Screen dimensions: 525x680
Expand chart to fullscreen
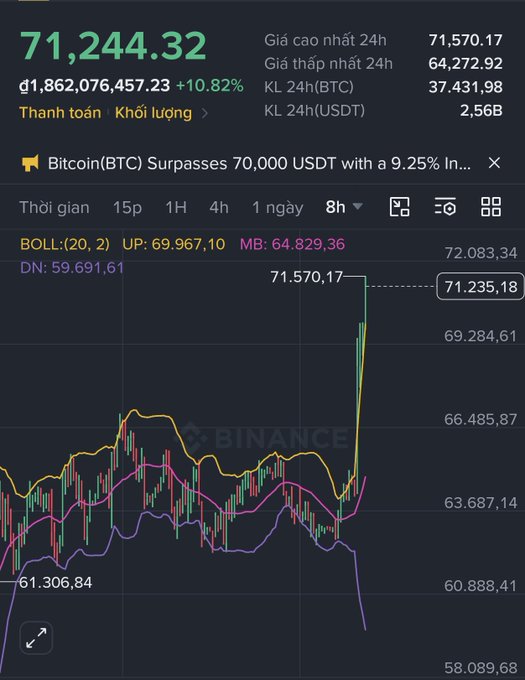[x=36, y=638]
